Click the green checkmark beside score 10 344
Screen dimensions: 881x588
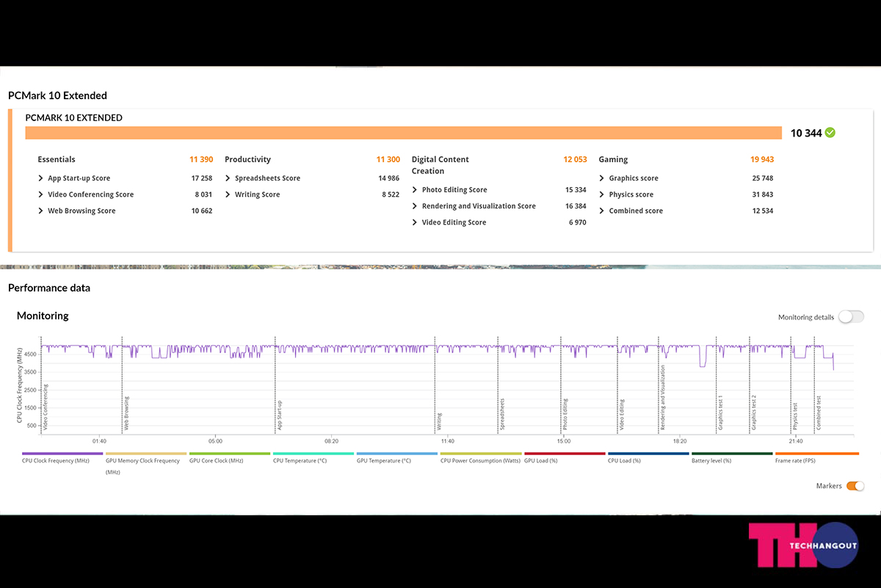click(830, 133)
